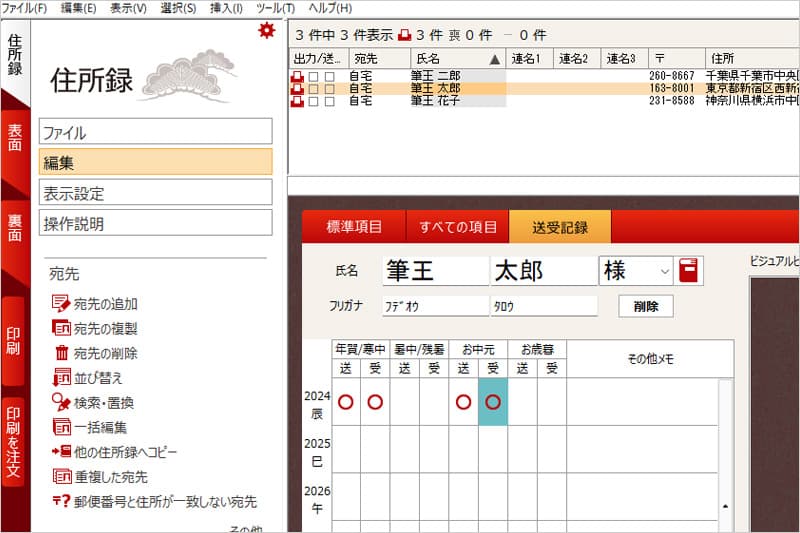Click the 郵便番号と住所が一致しない宛先 icon
800x533 pixels.
click(61, 501)
